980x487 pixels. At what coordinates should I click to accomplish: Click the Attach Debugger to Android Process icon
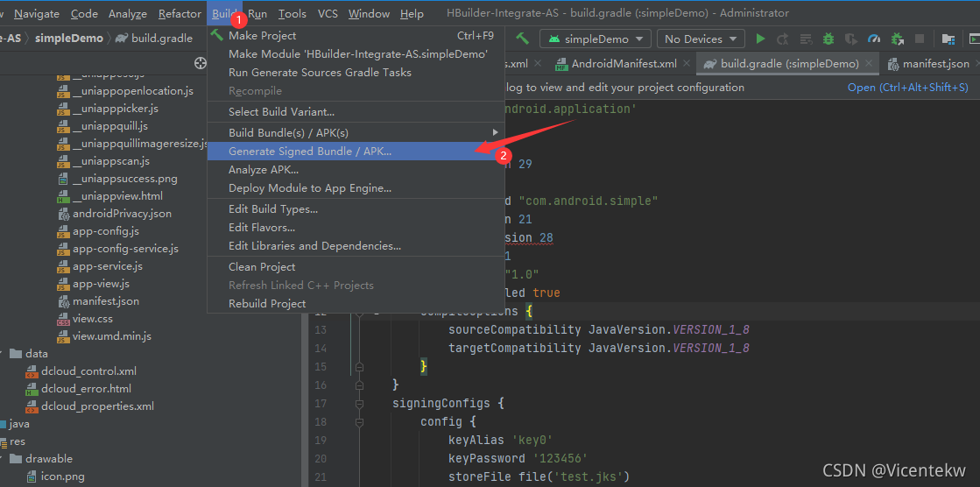[x=897, y=39]
